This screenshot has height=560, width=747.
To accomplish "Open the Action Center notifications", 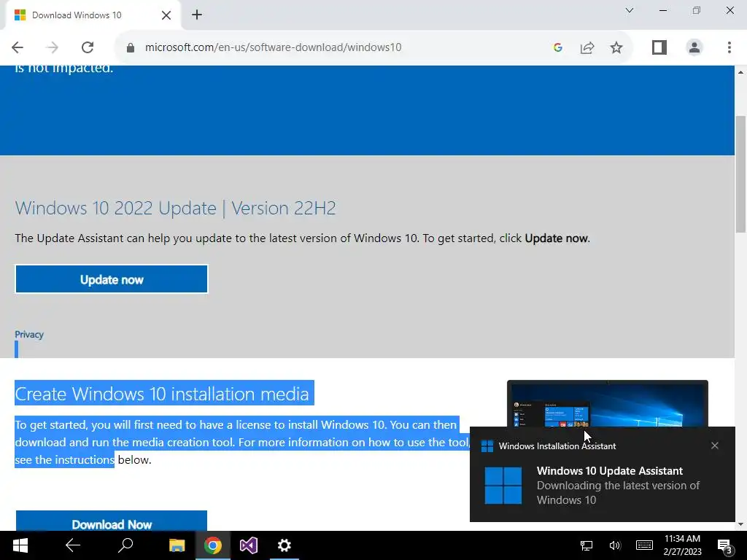I will 724,545.
